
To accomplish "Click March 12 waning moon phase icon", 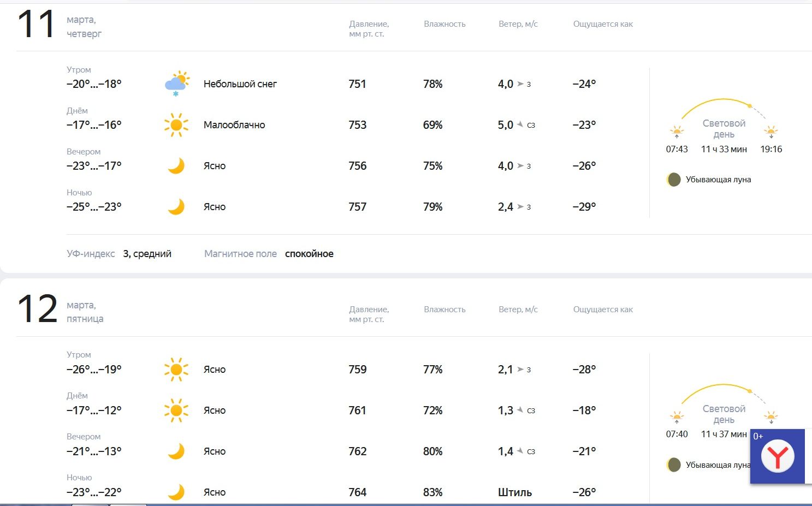I will click(x=674, y=465).
